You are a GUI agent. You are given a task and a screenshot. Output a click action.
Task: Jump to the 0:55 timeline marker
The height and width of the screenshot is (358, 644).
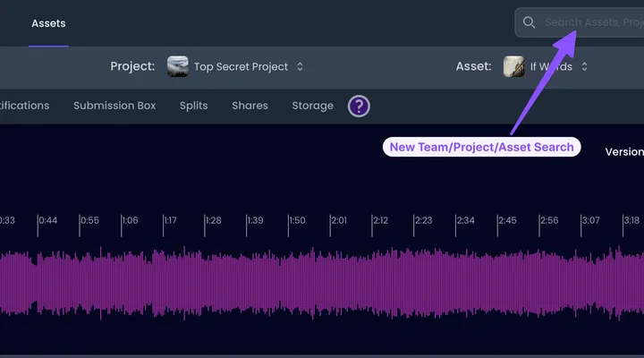point(89,220)
